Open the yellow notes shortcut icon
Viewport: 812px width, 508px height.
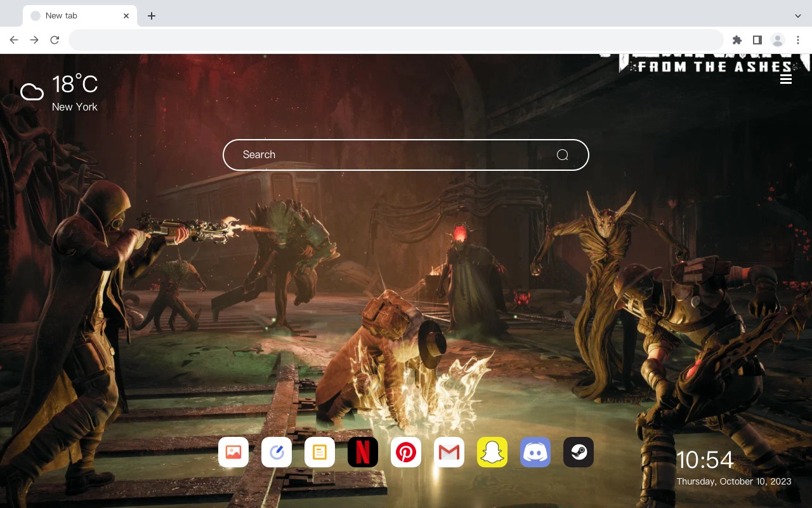point(320,452)
